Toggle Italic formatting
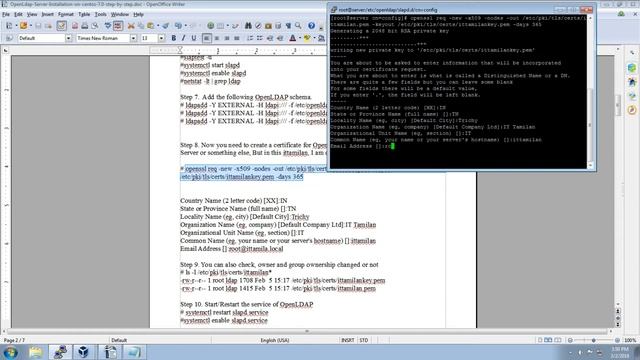The height and width of the screenshot is (360, 640). coord(183,38)
